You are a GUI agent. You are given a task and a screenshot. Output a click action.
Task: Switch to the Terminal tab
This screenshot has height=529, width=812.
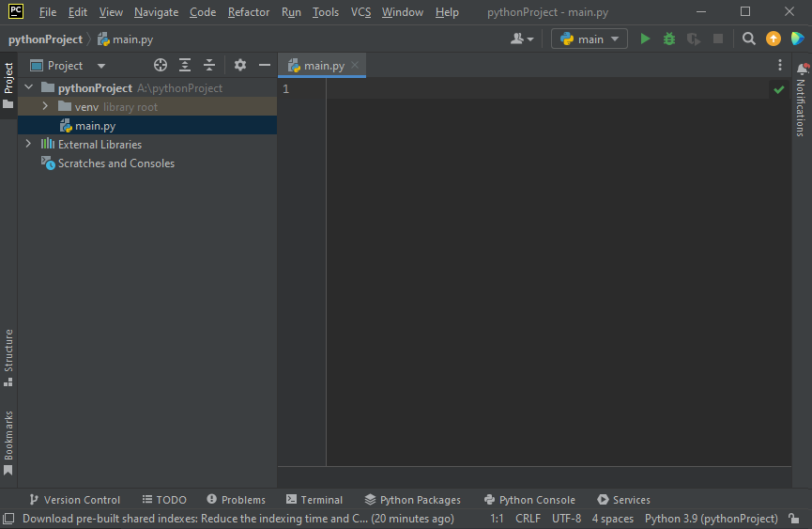[x=314, y=500]
